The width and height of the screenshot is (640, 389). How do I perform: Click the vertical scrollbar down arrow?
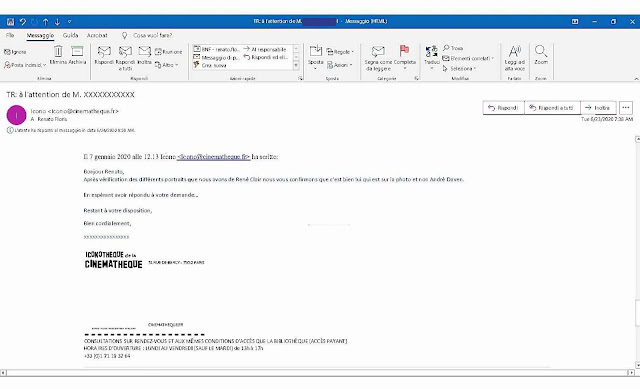click(637, 365)
